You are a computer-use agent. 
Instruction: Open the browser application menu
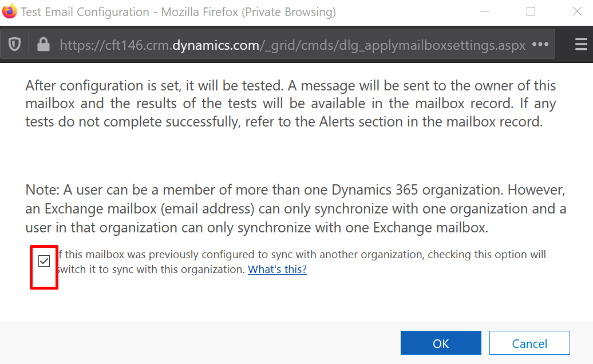point(580,43)
